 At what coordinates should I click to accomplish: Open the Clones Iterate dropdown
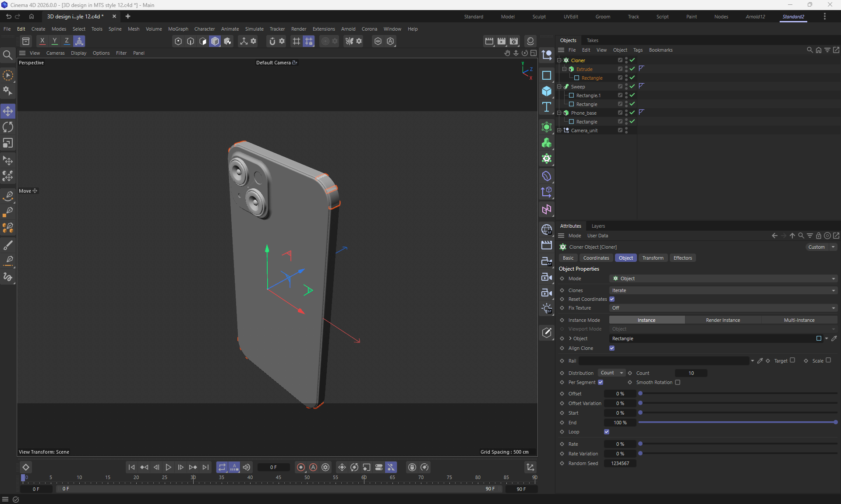tap(723, 290)
